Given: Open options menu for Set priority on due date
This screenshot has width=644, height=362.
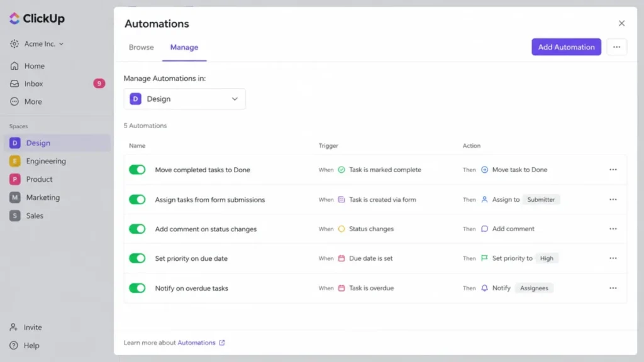Looking at the screenshot, I should [x=613, y=258].
